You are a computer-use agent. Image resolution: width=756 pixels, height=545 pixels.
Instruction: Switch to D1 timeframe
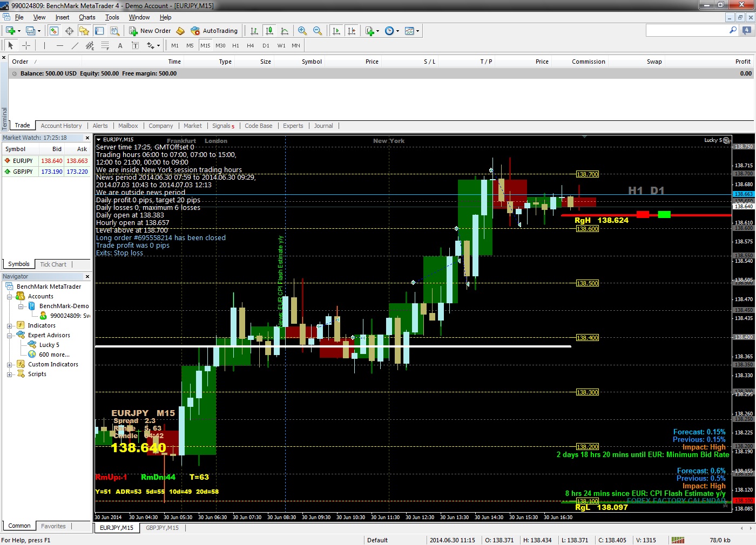tap(266, 45)
